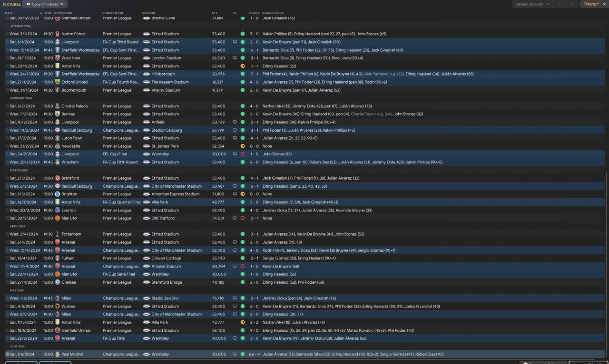Sort by the Att column header
This screenshot has width=609, height=364.
(214, 13)
